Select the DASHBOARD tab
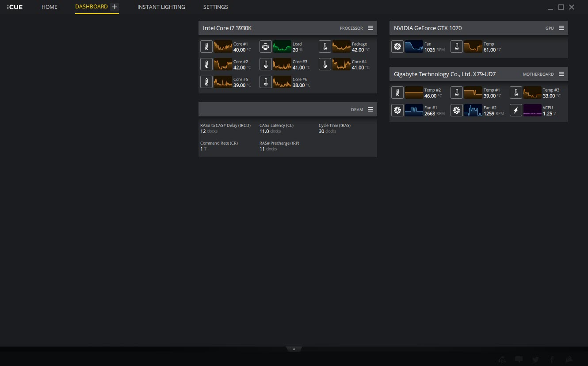 [x=92, y=7]
